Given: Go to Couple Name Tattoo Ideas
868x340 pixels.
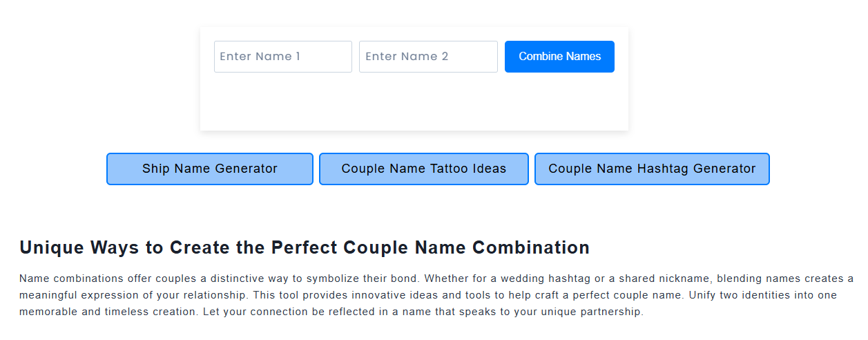Looking at the screenshot, I should tap(423, 169).
